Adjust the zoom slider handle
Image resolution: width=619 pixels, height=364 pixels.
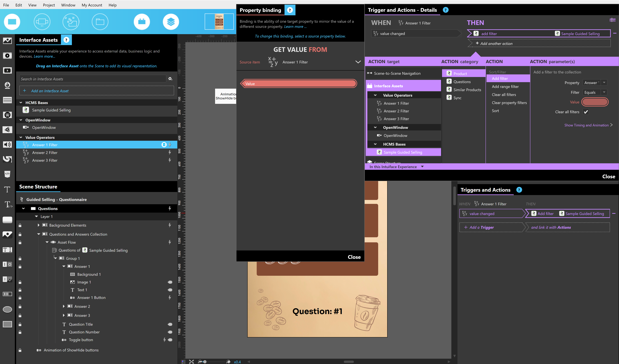click(x=205, y=362)
